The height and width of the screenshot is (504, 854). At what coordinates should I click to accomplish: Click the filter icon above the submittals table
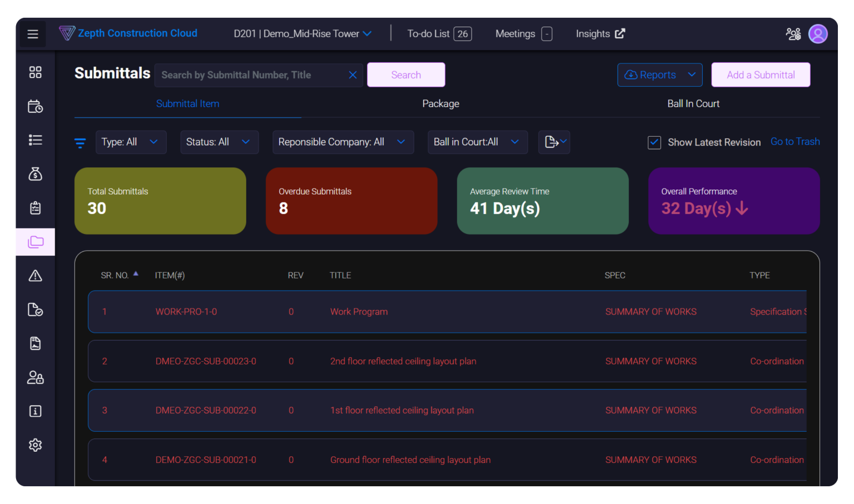(80, 142)
